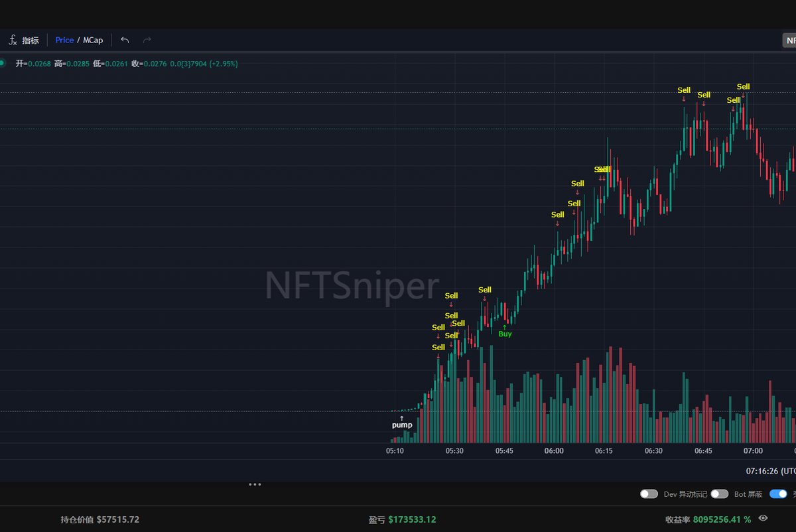
Task: Click the 07:00 time axis label
Action: [x=753, y=451]
